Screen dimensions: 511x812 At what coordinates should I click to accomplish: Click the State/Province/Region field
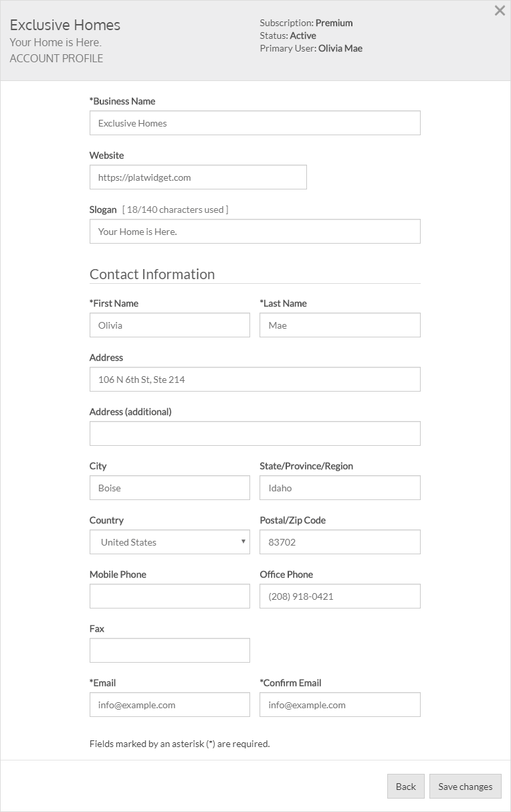(x=340, y=488)
